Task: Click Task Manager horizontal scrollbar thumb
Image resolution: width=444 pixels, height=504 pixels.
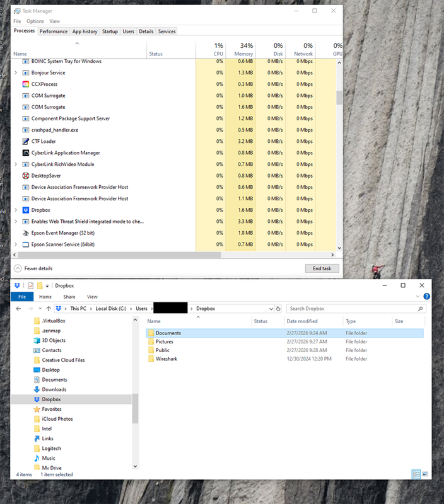Action: click(120, 255)
